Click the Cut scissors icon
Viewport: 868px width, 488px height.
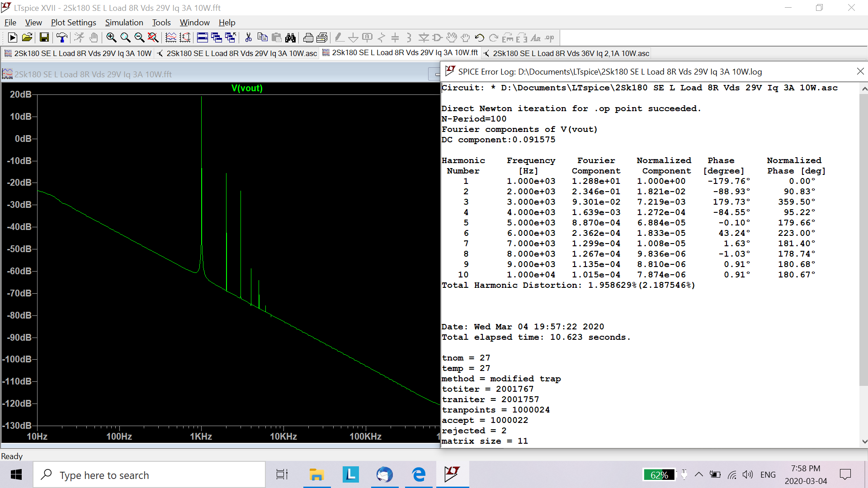248,38
